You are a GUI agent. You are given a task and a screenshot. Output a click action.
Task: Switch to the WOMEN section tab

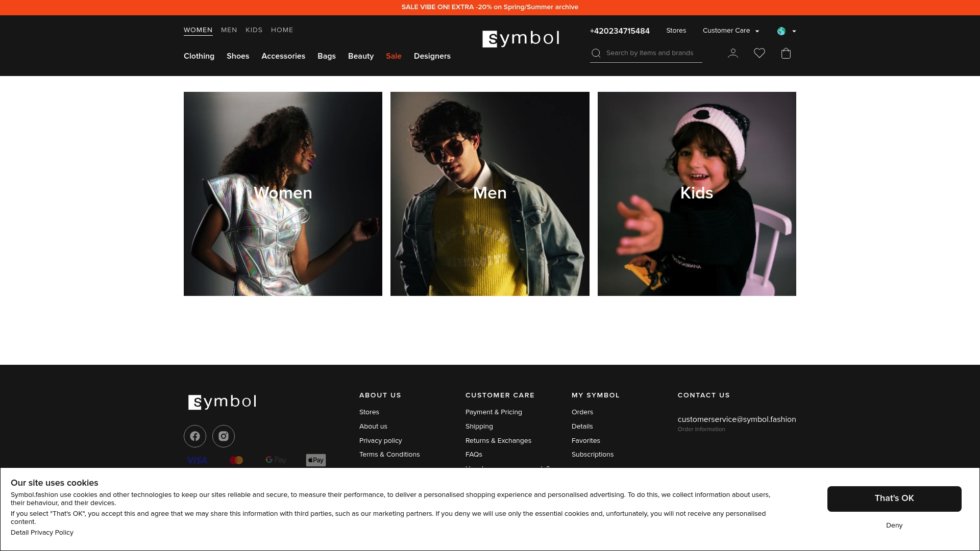[x=198, y=30]
